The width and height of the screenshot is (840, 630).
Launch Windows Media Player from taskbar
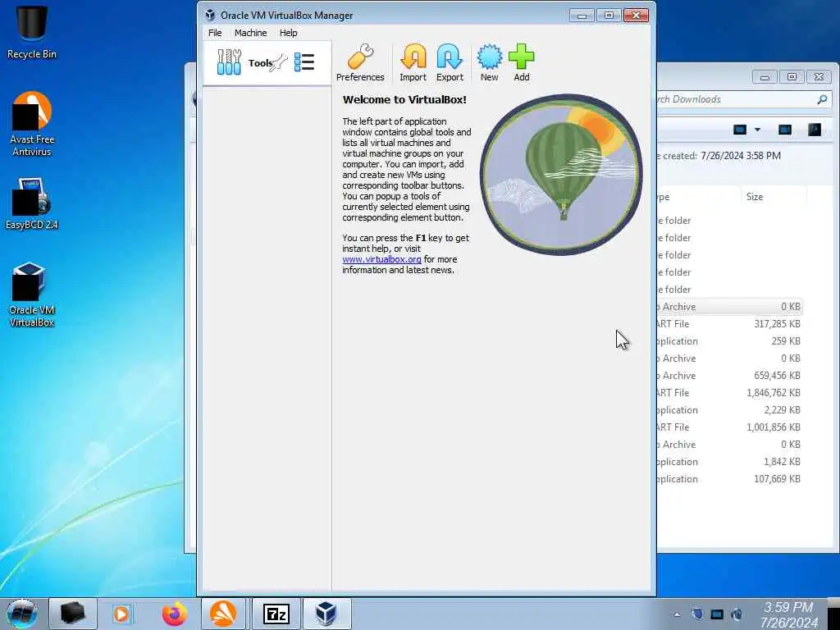(x=121, y=614)
